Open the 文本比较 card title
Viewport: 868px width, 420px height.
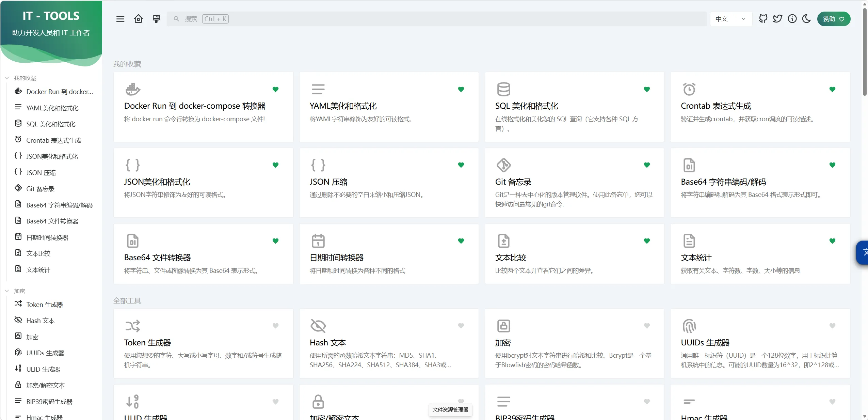tap(511, 258)
